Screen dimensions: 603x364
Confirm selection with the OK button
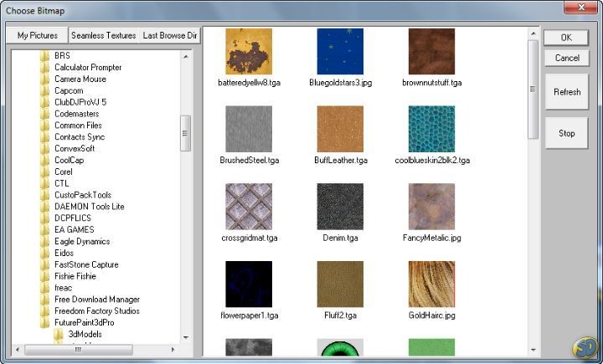point(566,38)
